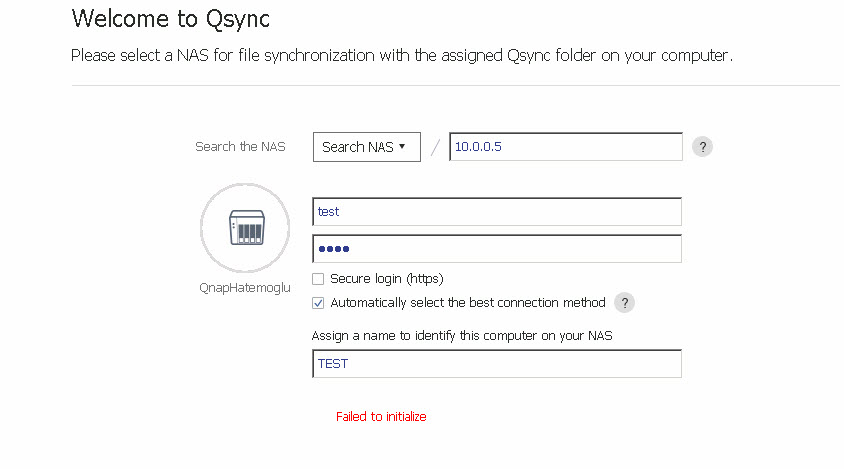The height and width of the screenshot is (469, 844).
Task: Click the password field with masked dots
Action: [497, 249]
